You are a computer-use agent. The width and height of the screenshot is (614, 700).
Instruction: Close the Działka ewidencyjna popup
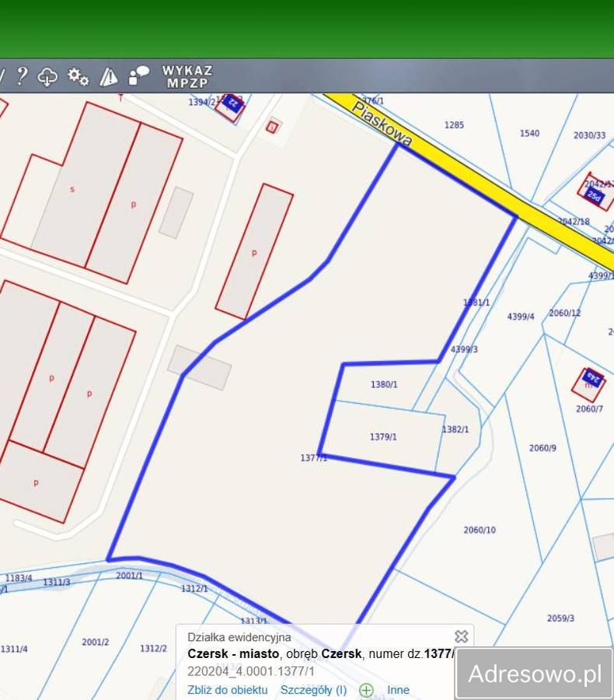click(461, 636)
